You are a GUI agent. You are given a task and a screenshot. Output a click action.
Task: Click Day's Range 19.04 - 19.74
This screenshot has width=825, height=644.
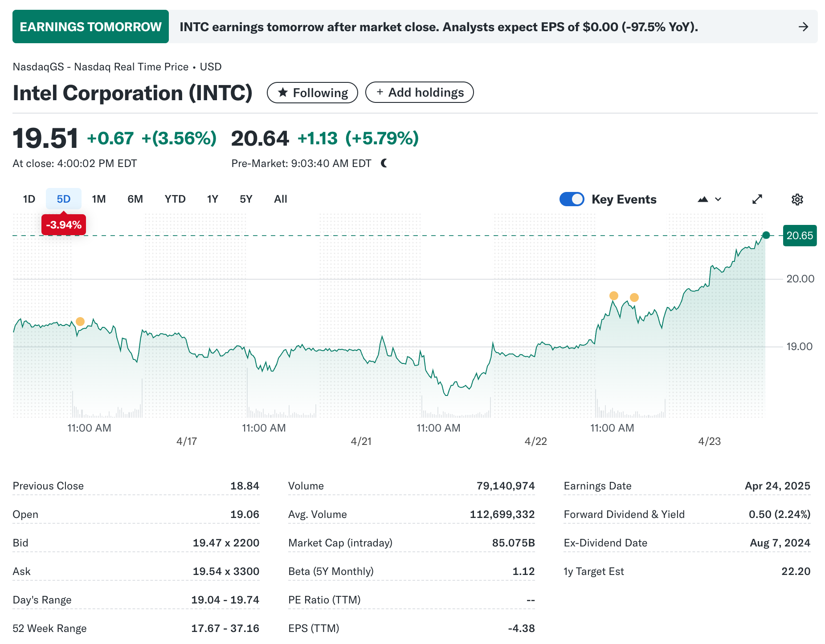(x=225, y=600)
